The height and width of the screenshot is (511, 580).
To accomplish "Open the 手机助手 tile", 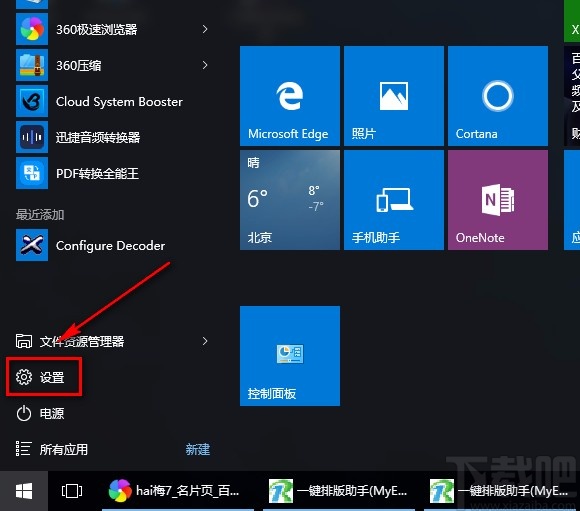I will click(394, 200).
